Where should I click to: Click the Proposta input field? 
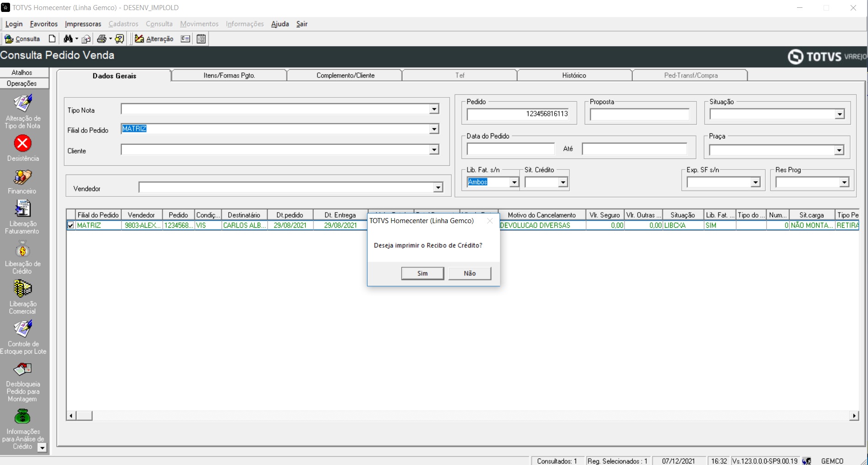click(x=640, y=115)
